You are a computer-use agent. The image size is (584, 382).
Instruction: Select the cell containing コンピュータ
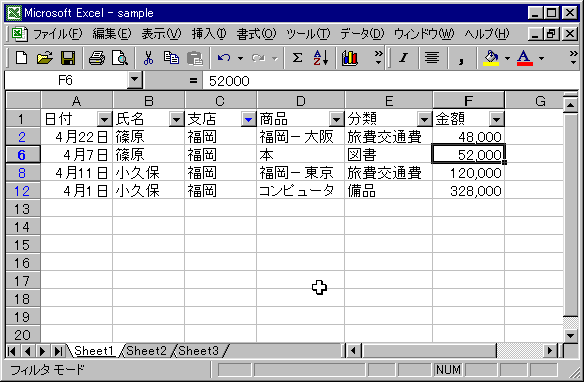pyautogui.click(x=301, y=191)
